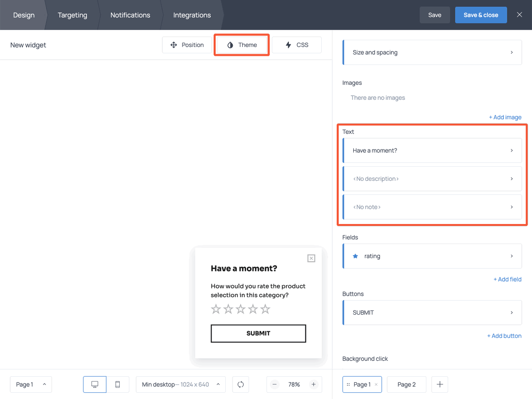Open the Theme editor
This screenshot has height=399, width=532.
[x=241, y=45]
